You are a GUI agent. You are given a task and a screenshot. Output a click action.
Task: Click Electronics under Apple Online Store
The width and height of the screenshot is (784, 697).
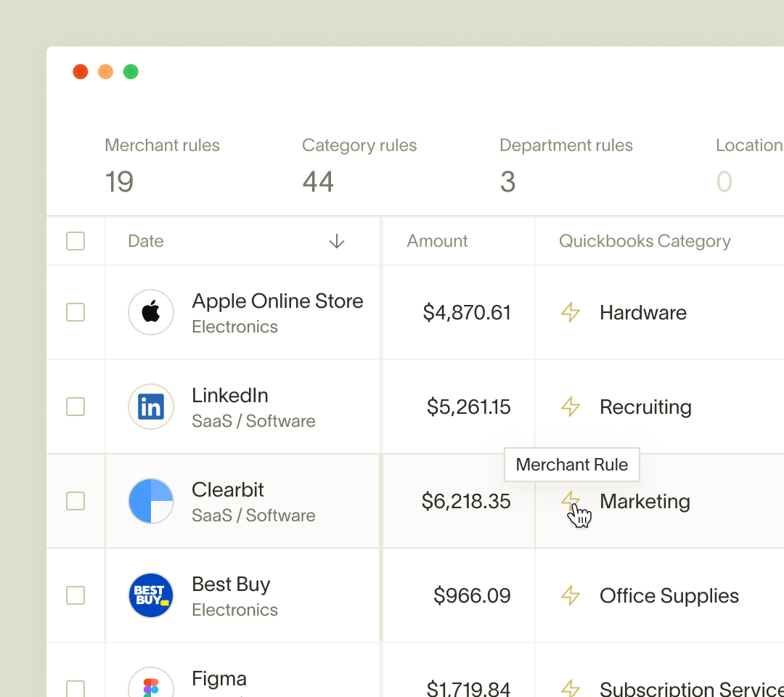235,327
